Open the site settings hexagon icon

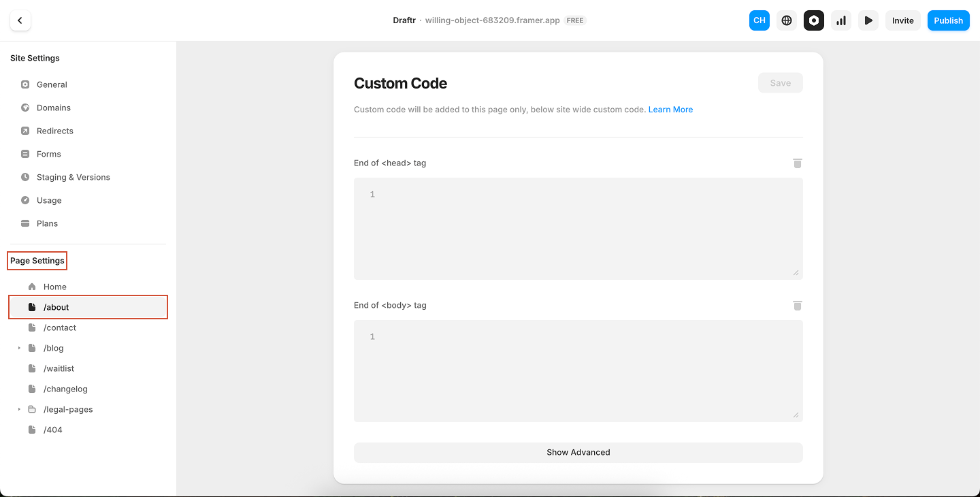tap(814, 20)
